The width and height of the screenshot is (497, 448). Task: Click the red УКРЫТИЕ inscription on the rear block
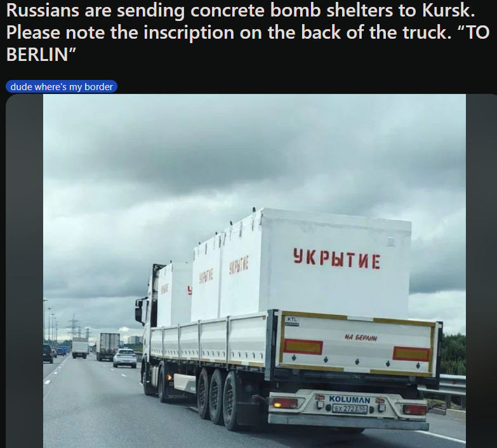(x=336, y=260)
